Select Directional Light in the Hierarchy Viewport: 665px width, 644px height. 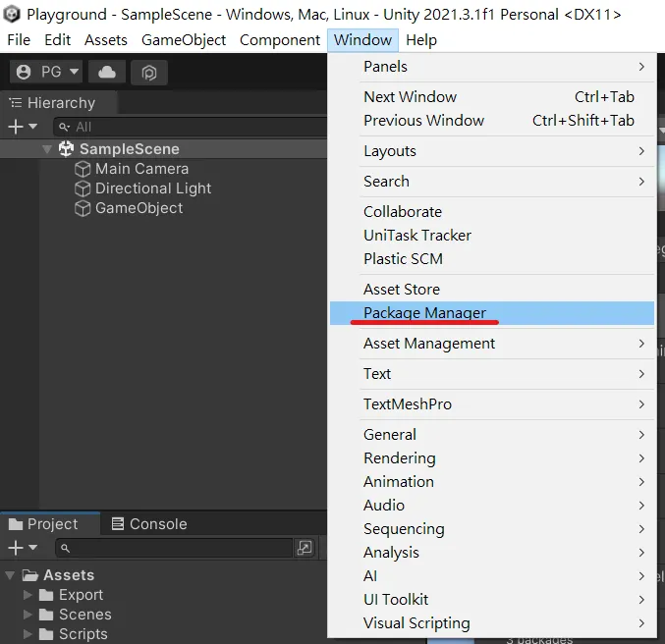pos(153,188)
